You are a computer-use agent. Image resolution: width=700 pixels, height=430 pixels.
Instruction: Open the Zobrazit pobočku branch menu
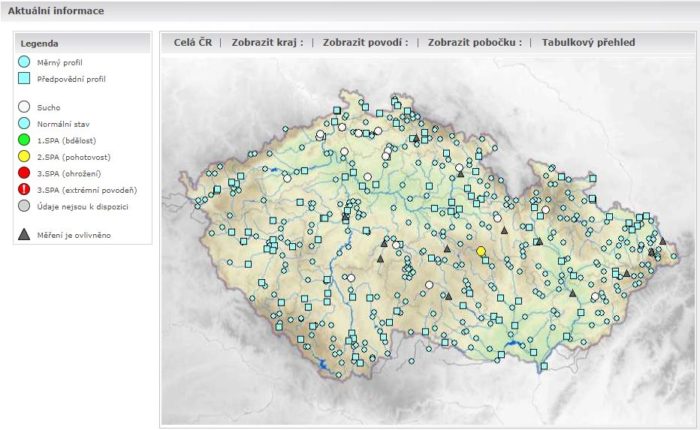(475, 42)
